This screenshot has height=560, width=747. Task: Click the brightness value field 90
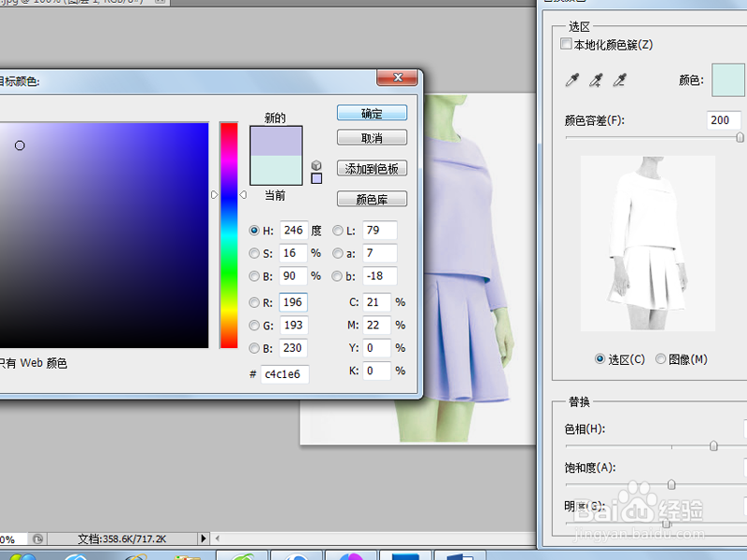[293, 275]
